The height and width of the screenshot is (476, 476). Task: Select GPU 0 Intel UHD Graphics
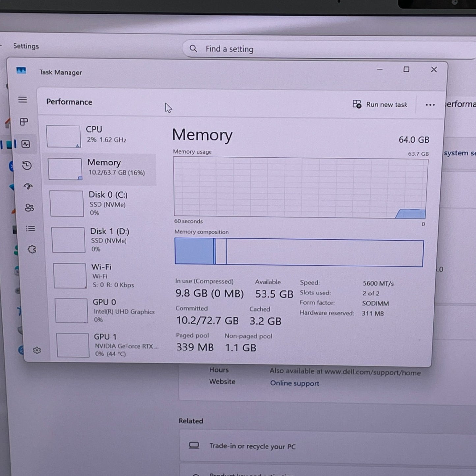click(107, 310)
